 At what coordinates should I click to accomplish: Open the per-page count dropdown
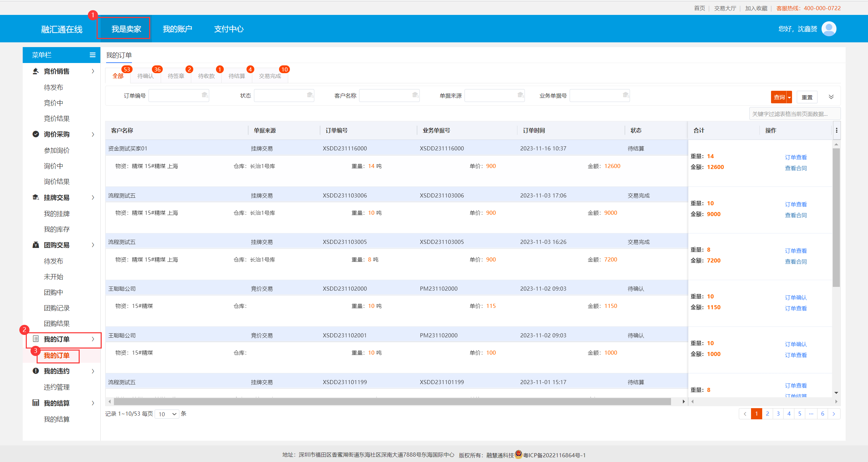click(167, 414)
